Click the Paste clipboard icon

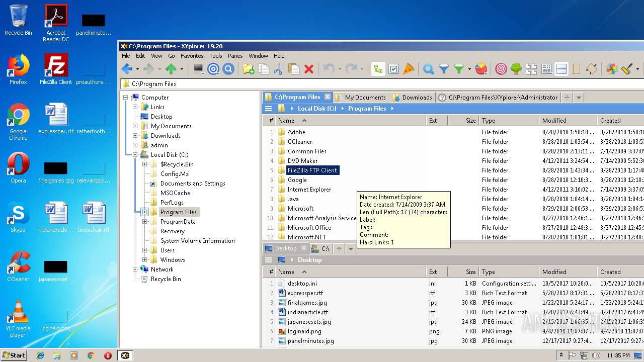tap(293, 69)
